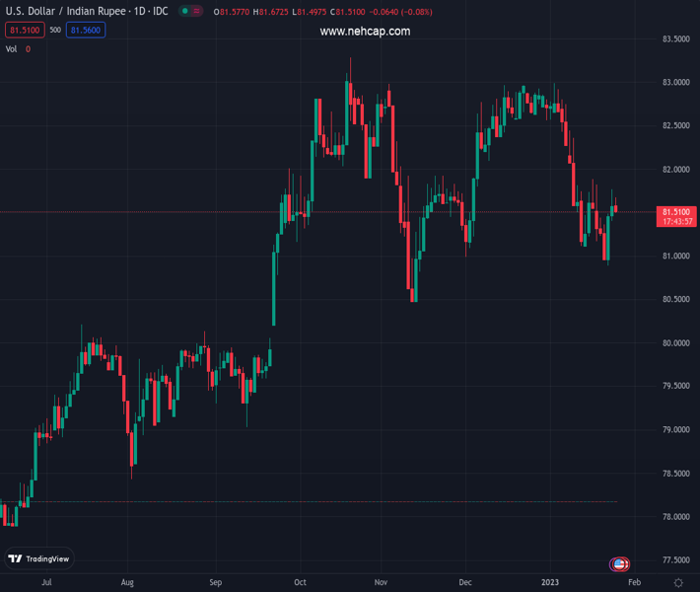Click the TradingView logo badge
This screenshot has height=592, width=700.
pyautogui.click(x=38, y=558)
